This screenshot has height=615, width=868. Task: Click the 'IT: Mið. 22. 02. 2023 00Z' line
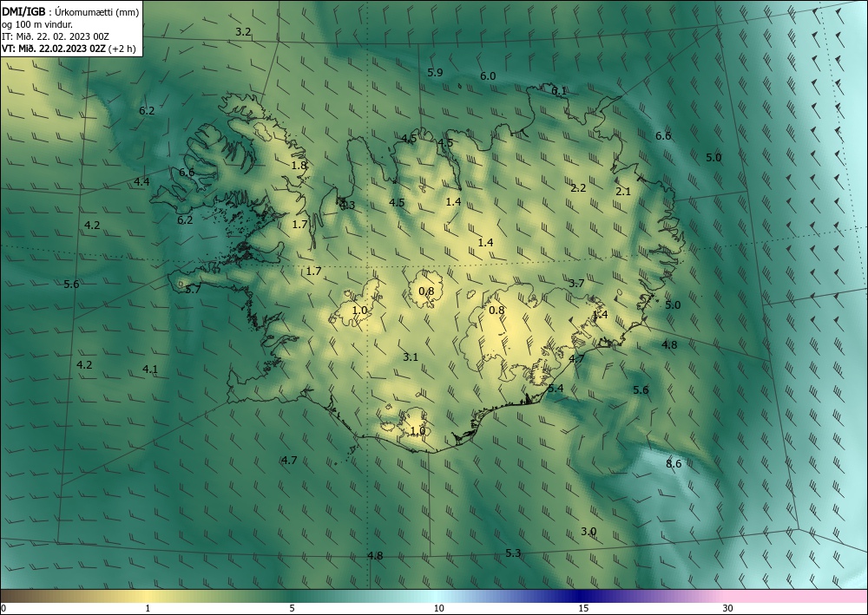56,36
